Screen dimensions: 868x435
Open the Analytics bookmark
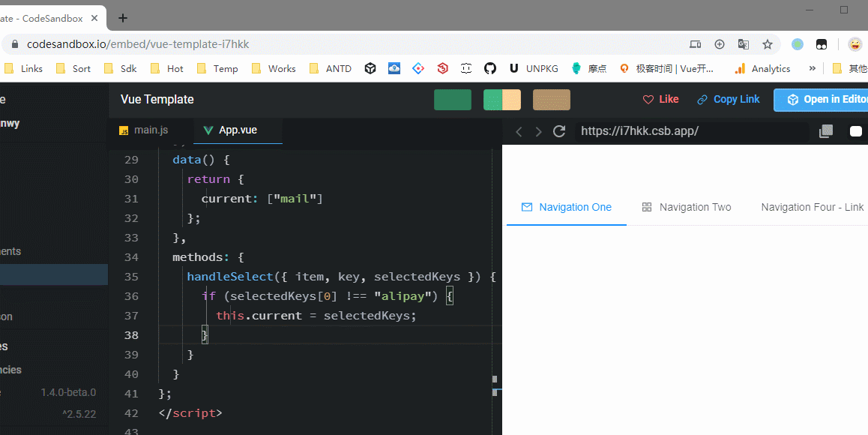coord(762,69)
